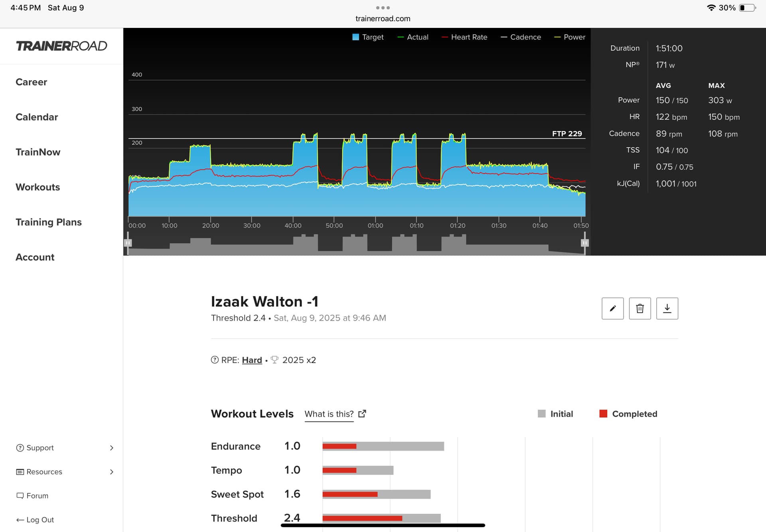Click the trophy icon next to 2025 x2
The width and height of the screenshot is (766, 532).
pos(274,360)
